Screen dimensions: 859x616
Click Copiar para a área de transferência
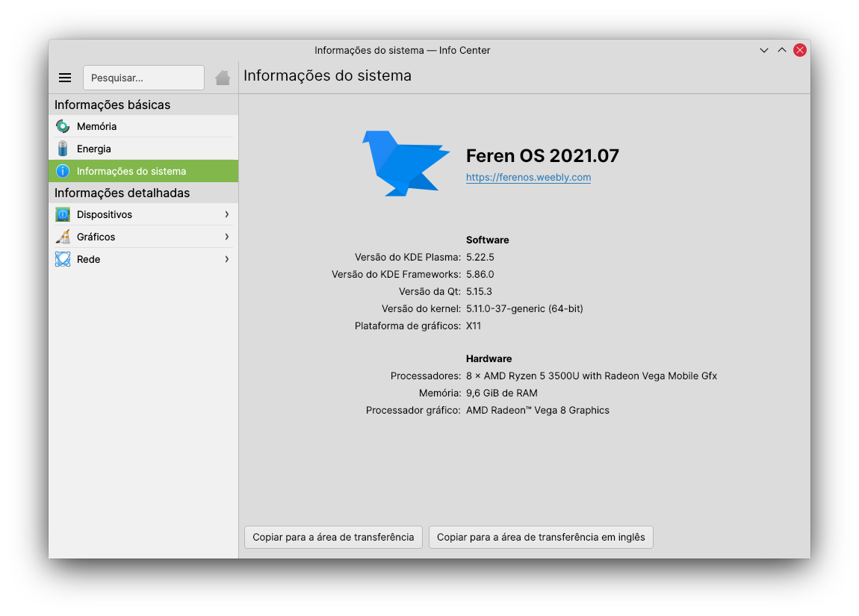(333, 537)
